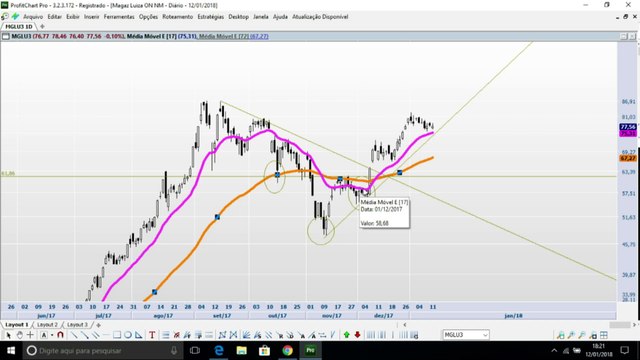This screenshot has width=640, height=360.
Task: Click the green lightning bolt icon
Action: point(16,16)
